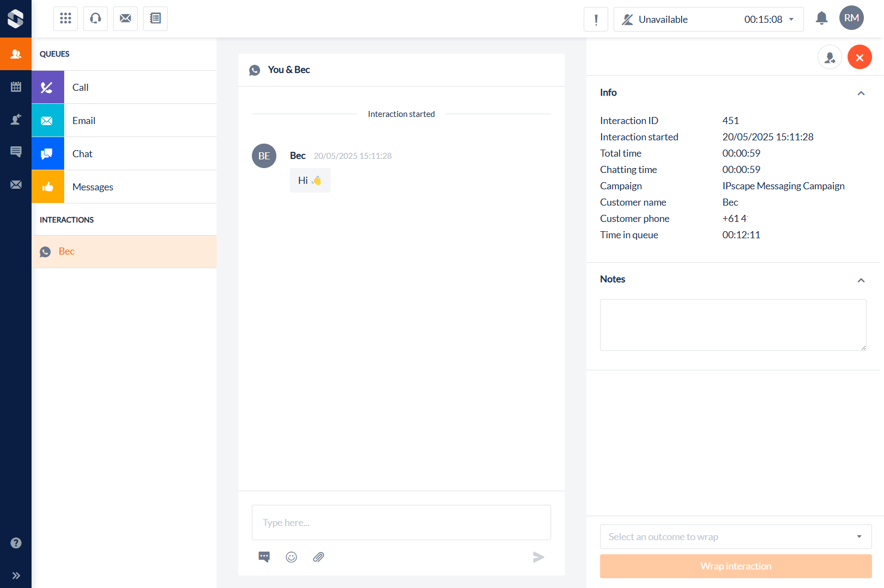
Task: Click the emoji picker smiley icon
Action: [x=292, y=557]
